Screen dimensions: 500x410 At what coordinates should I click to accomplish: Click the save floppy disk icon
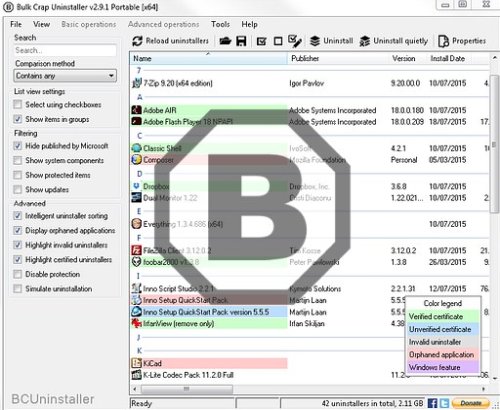(241, 41)
